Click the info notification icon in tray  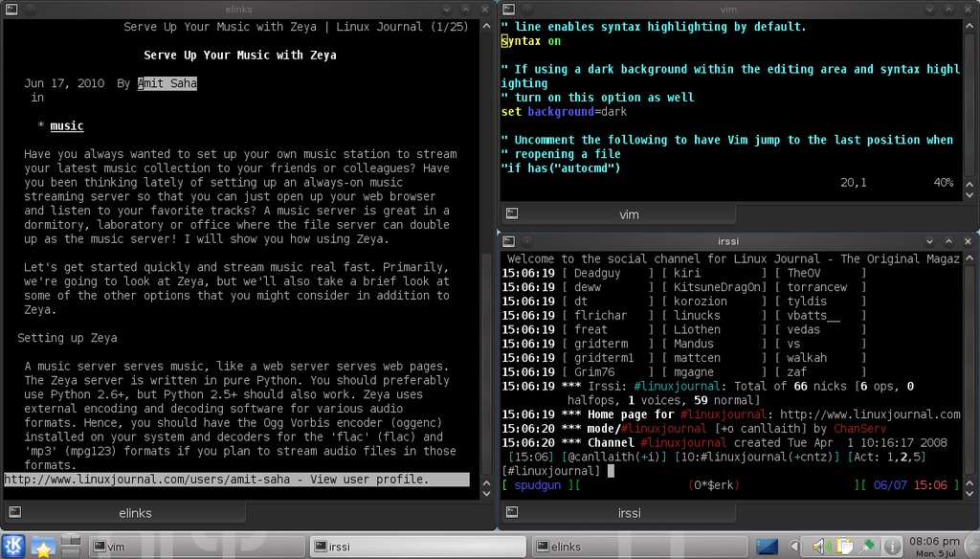click(x=892, y=547)
